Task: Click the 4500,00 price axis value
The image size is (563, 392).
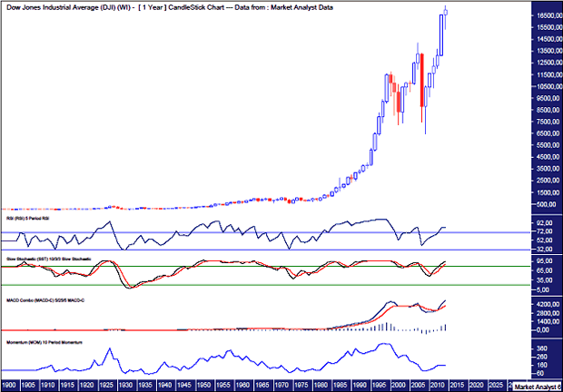Action: (x=549, y=157)
